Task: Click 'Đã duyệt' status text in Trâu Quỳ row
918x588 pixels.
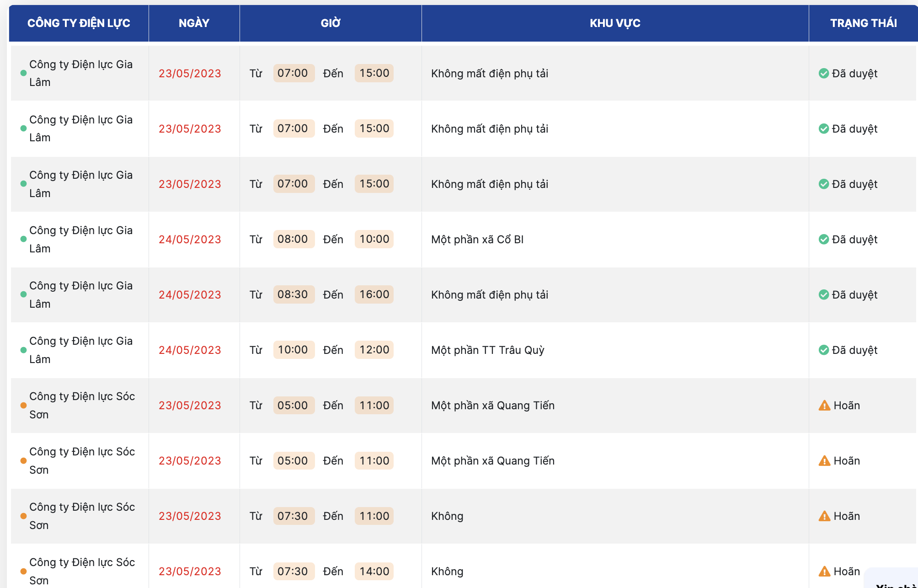Action: coord(854,350)
